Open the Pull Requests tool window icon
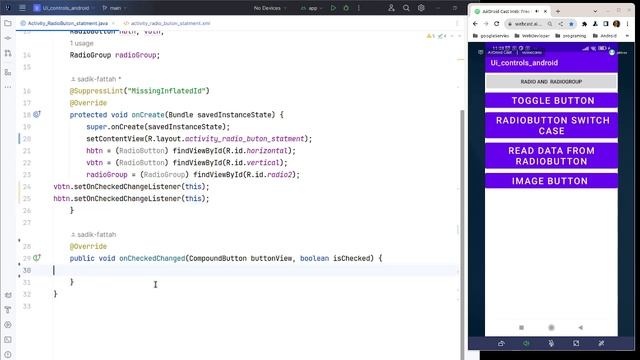Viewport: 640px width, 360px height. [x=8, y=53]
